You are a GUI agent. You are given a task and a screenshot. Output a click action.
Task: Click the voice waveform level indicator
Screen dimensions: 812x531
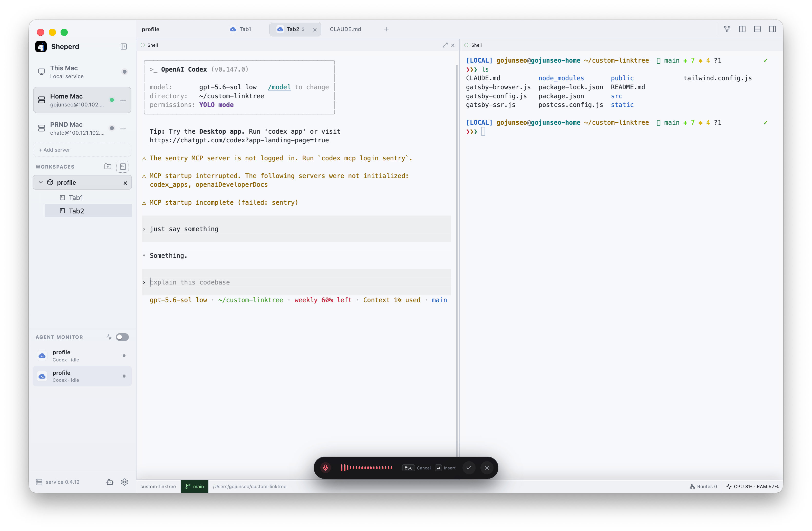coord(366,468)
